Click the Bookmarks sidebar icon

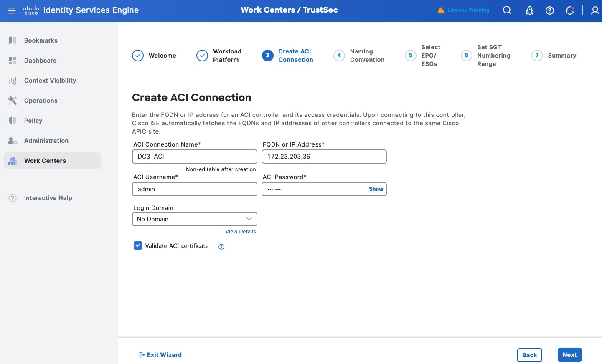coord(13,40)
